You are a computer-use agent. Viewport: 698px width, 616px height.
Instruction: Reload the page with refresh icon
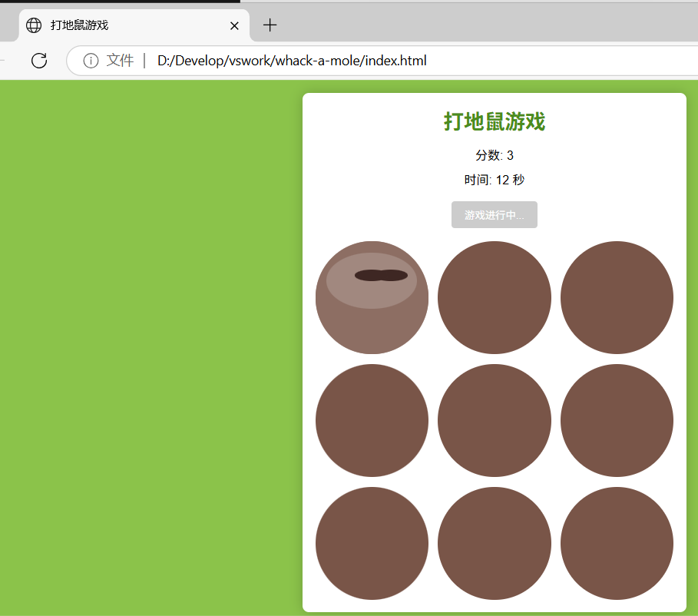pyautogui.click(x=39, y=61)
